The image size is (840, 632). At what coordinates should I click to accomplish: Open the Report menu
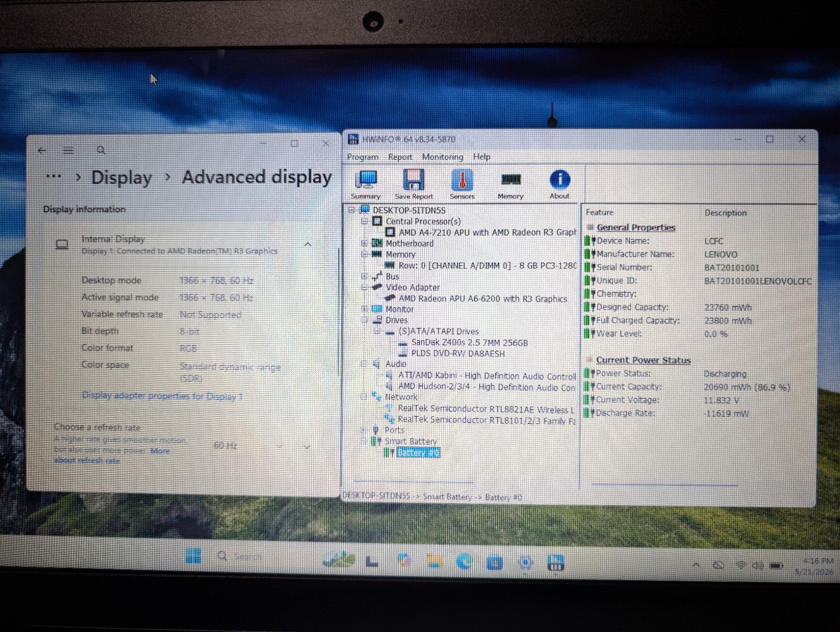pyautogui.click(x=400, y=157)
